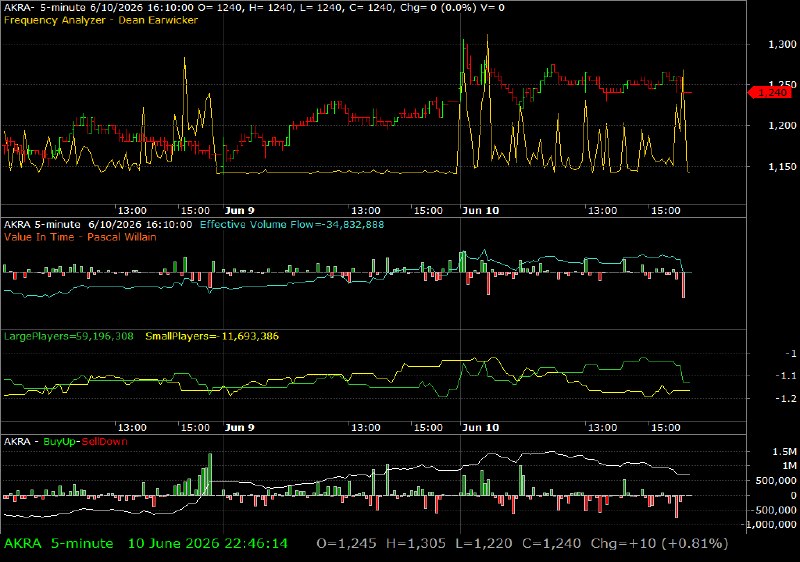
Task: Select the -500,000 volume axis label
Action: click(x=774, y=510)
